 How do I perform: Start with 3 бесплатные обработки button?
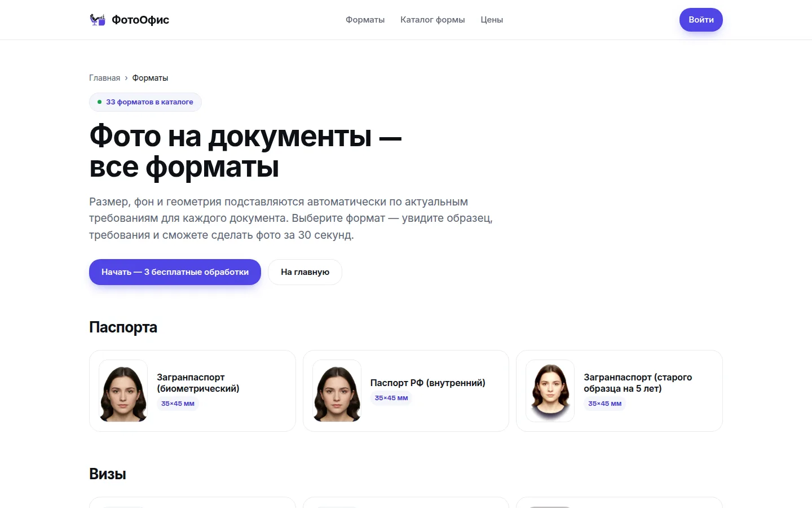click(175, 272)
